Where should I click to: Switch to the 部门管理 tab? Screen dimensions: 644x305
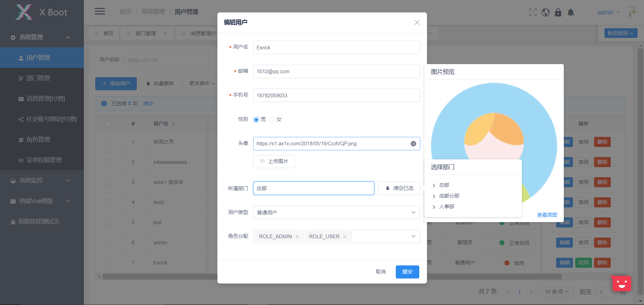tap(145, 33)
